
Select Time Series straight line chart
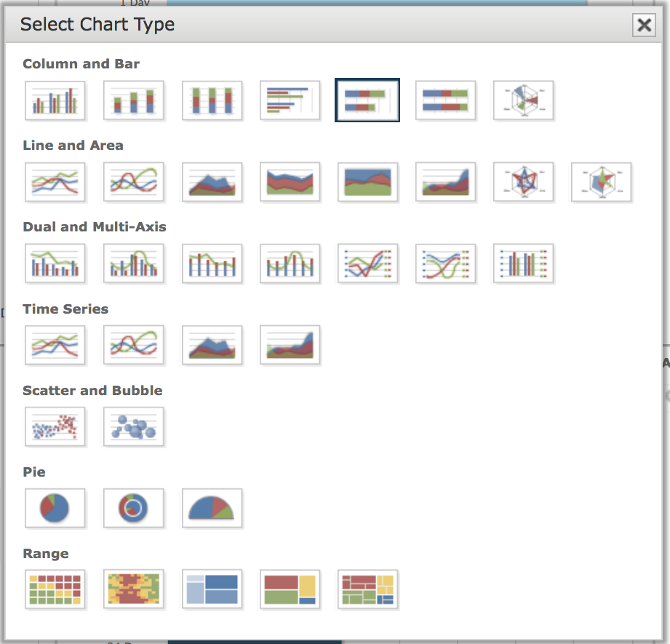55,346
